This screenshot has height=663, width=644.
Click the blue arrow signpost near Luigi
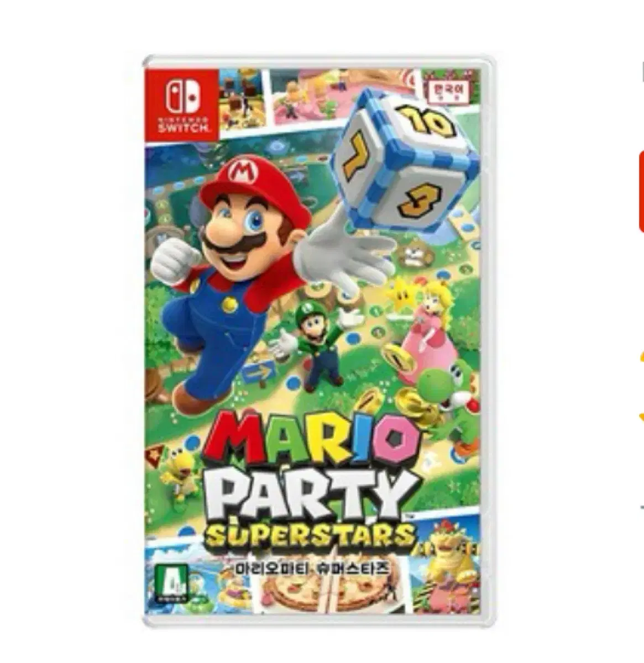[x=259, y=373]
